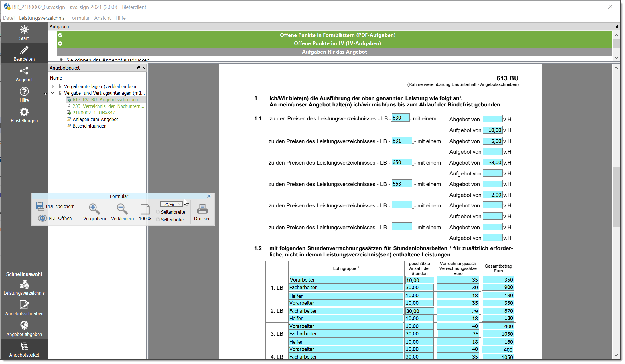This screenshot has height=364, width=625.
Task: Reset zoom with the 100% page icon
Action: coord(145,209)
